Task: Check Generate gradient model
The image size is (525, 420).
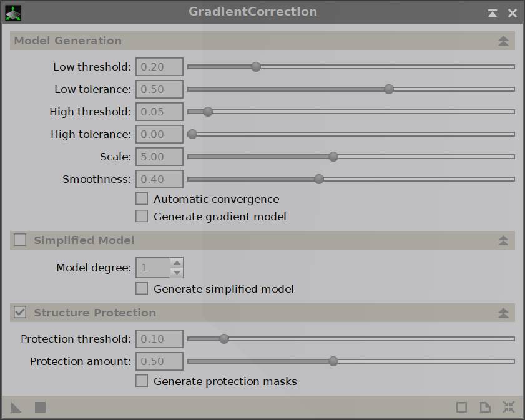Action: tap(142, 216)
